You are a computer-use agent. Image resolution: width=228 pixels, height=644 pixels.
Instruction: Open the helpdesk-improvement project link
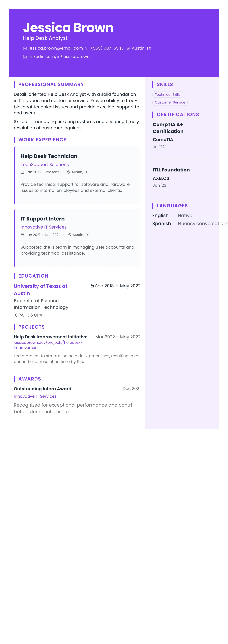pos(48,345)
